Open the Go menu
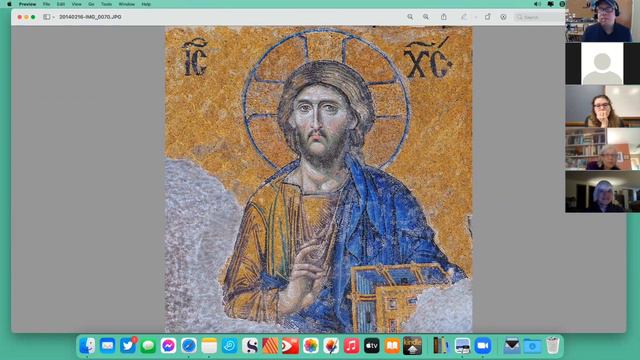The height and width of the screenshot is (360, 640). 91,4
